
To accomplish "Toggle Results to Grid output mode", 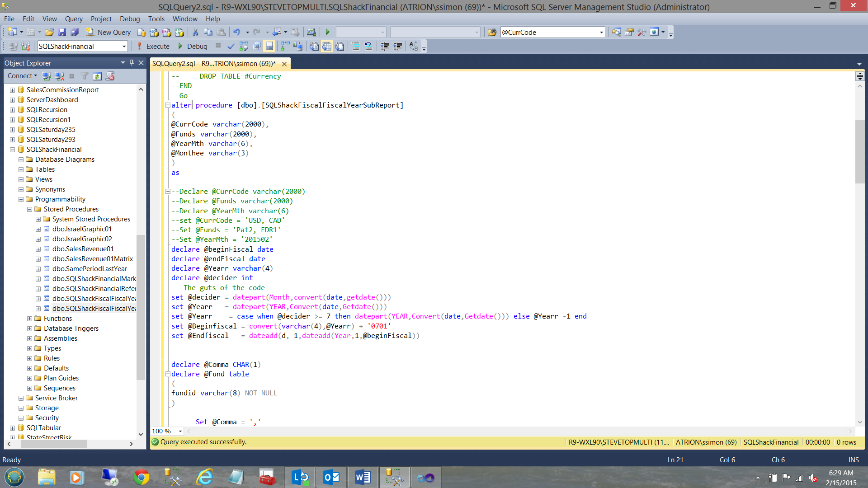I will tap(327, 46).
